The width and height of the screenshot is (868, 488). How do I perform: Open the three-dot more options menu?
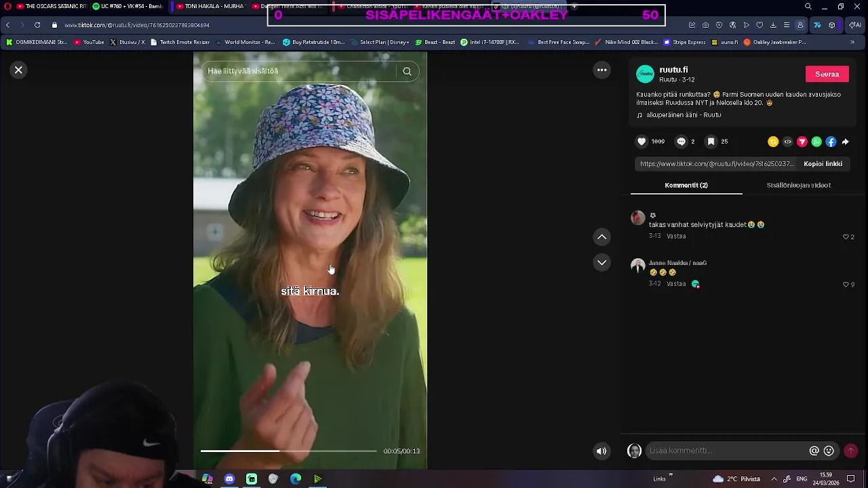click(601, 70)
